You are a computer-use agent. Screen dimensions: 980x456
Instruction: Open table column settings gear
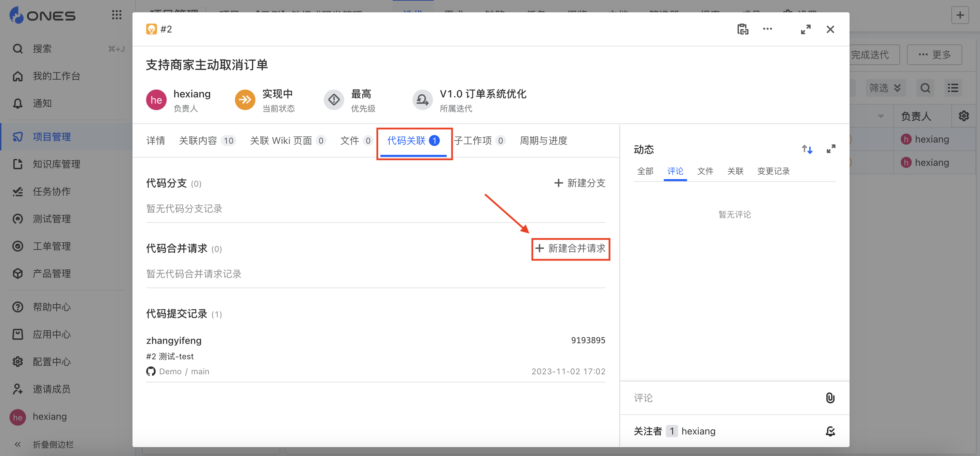[964, 116]
